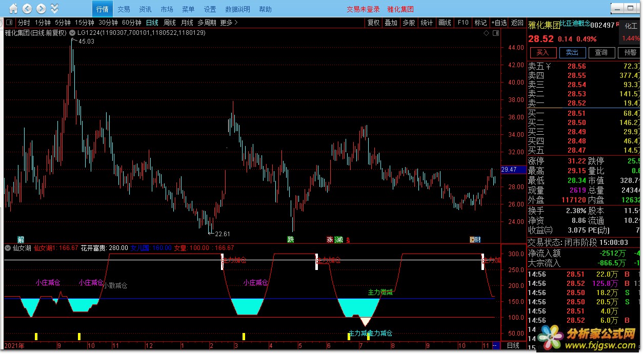Viewport: 644px width, 354px height.
Task: Open the 数据说明 menu
Action: (238, 9)
